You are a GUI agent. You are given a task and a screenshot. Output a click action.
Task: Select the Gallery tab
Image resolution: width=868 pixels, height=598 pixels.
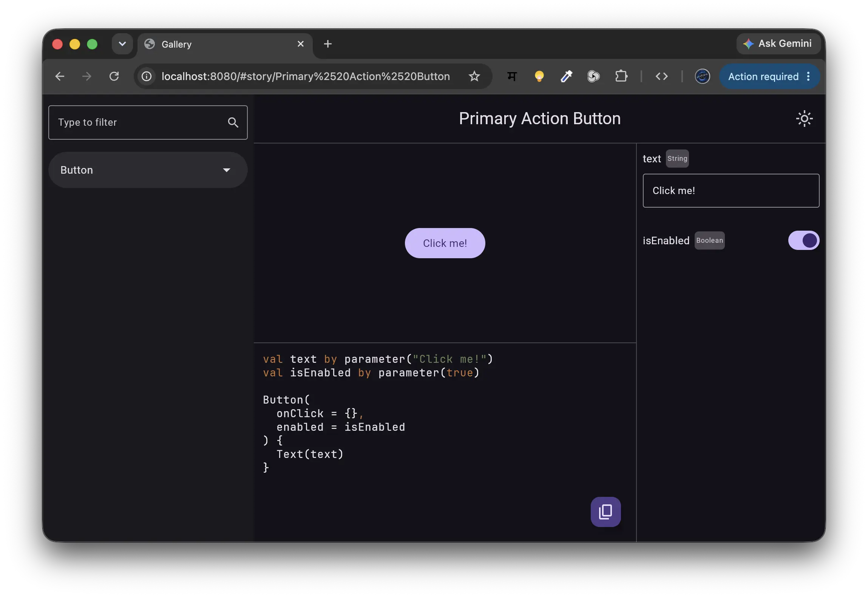point(225,44)
